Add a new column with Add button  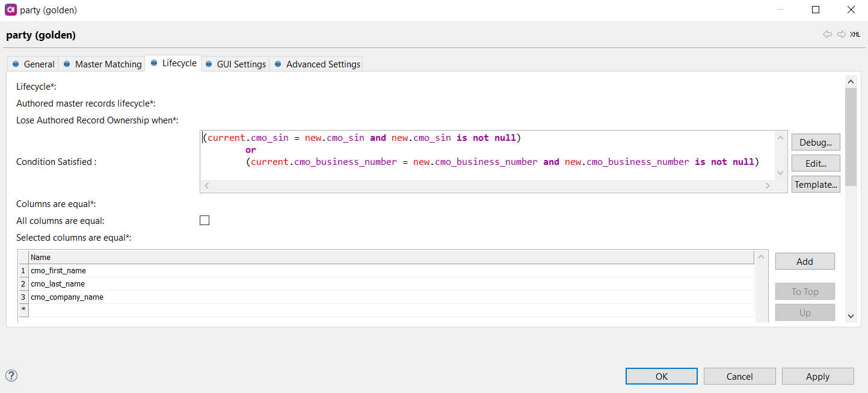[x=804, y=261]
